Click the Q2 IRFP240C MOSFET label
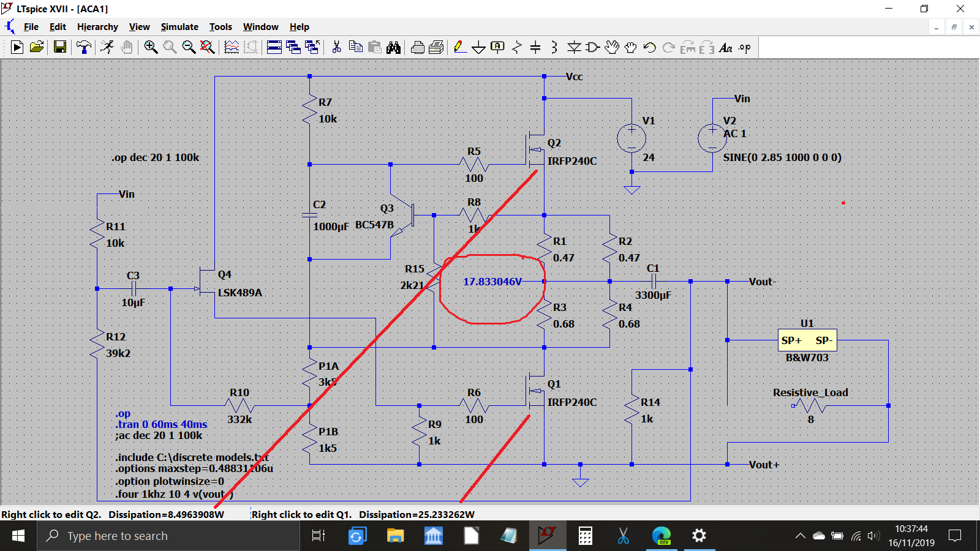Viewport: 980px width, 551px height. click(x=571, y=161)
